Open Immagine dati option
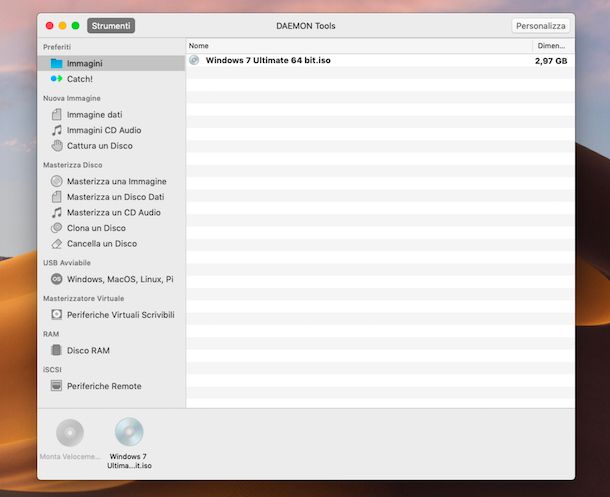610x497 pixels. (x=94, y=115)
